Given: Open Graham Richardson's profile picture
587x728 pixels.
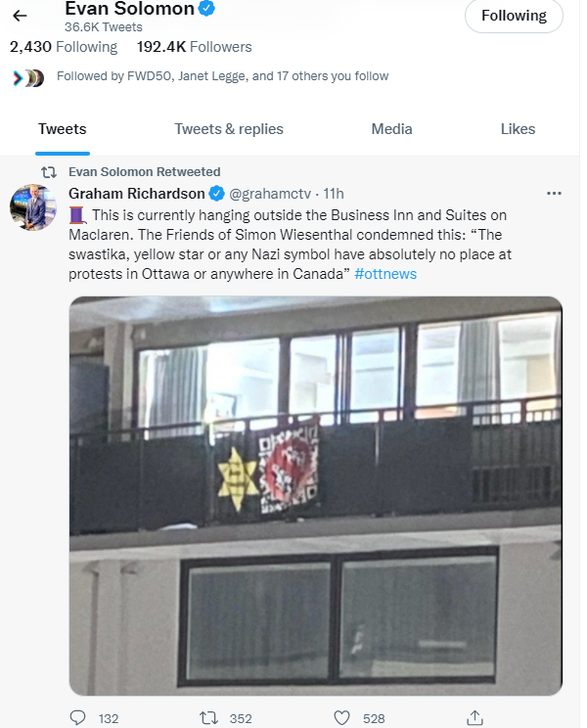Looking at the screenshot, I should (33, 207).
